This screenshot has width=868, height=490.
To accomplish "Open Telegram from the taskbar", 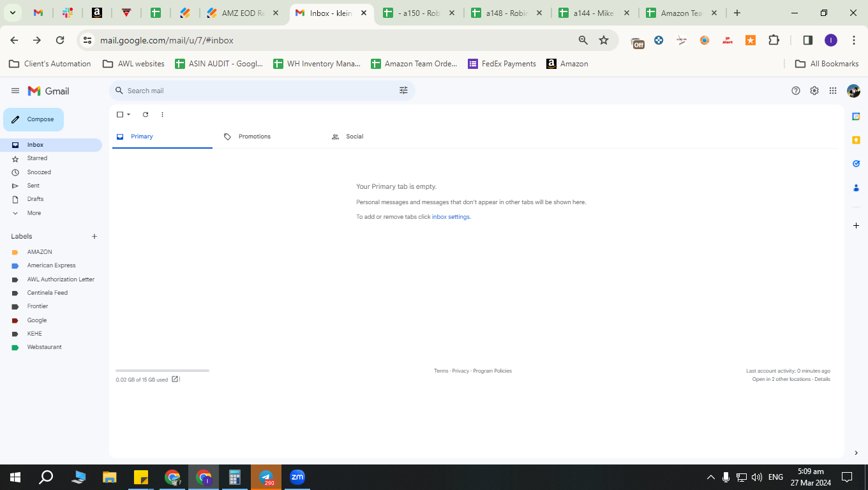I will click(x=266, y=477).
